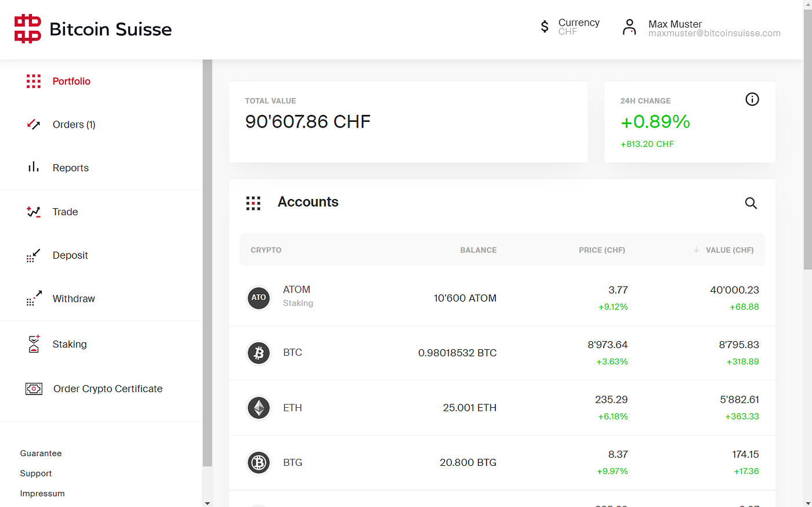Click the ETH price 235.29

611,400
